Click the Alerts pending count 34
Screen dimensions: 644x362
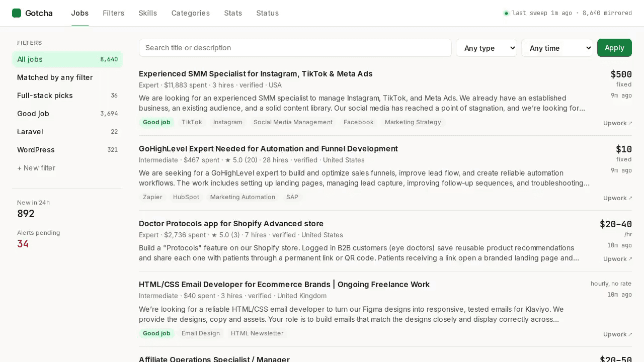pyautogui.click(x=23, y=244)
